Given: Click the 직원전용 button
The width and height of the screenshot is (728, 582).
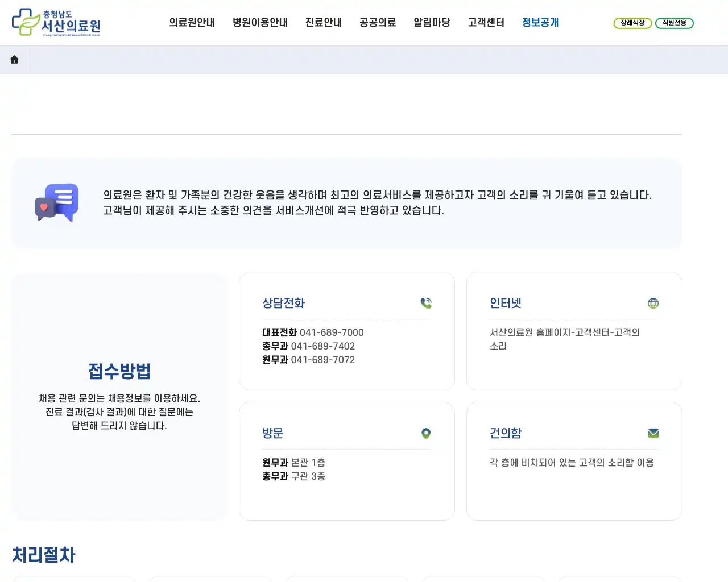Looking at the screenshot, I should [675, 23].
